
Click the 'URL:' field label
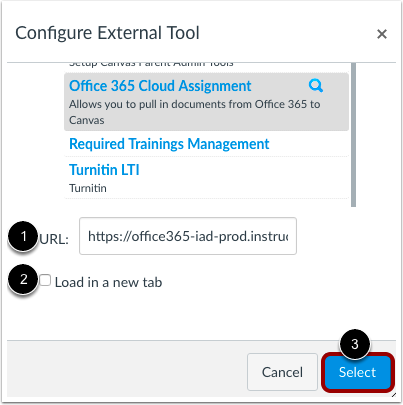(54, 239)
